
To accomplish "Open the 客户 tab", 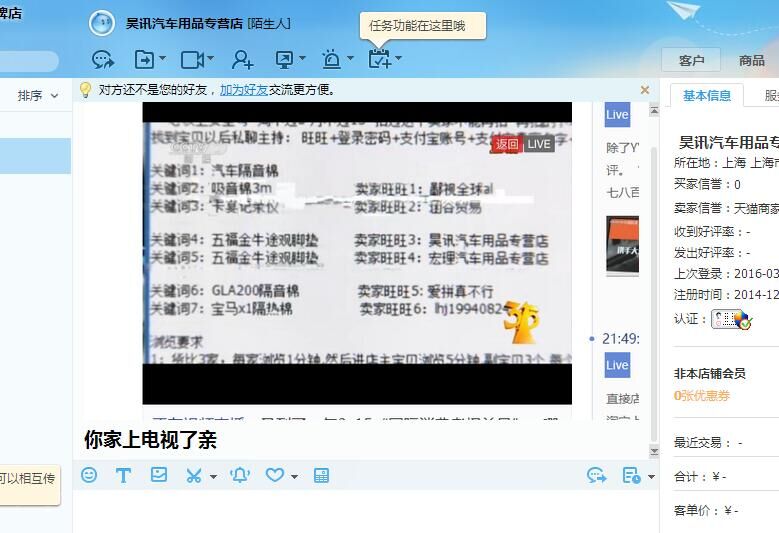I will [x=692, y=61].
